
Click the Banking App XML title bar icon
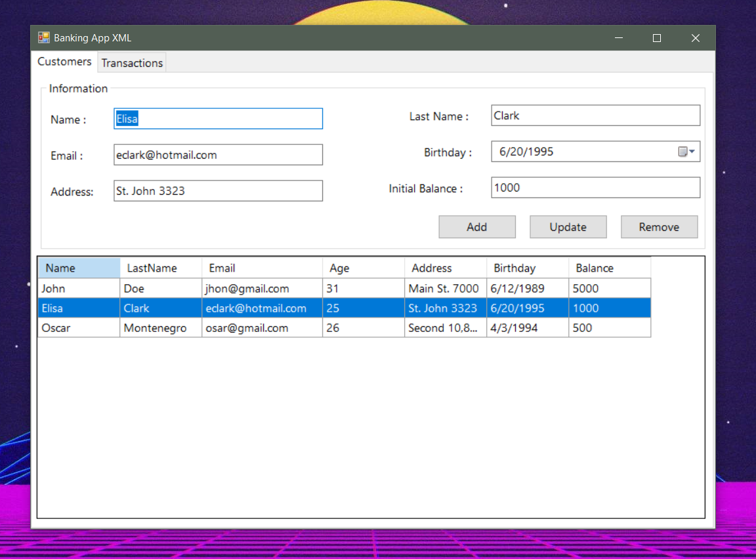tap(44, 37)
